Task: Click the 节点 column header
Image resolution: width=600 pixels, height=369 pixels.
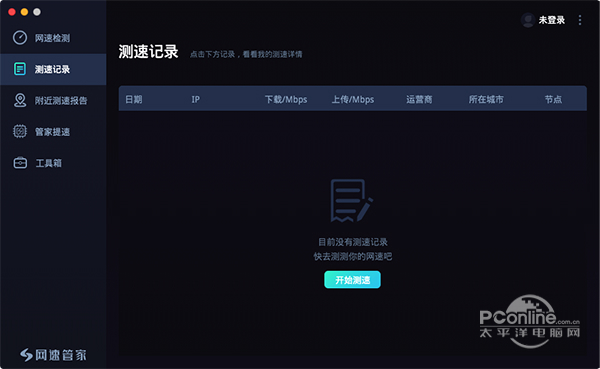Action: 553,100
